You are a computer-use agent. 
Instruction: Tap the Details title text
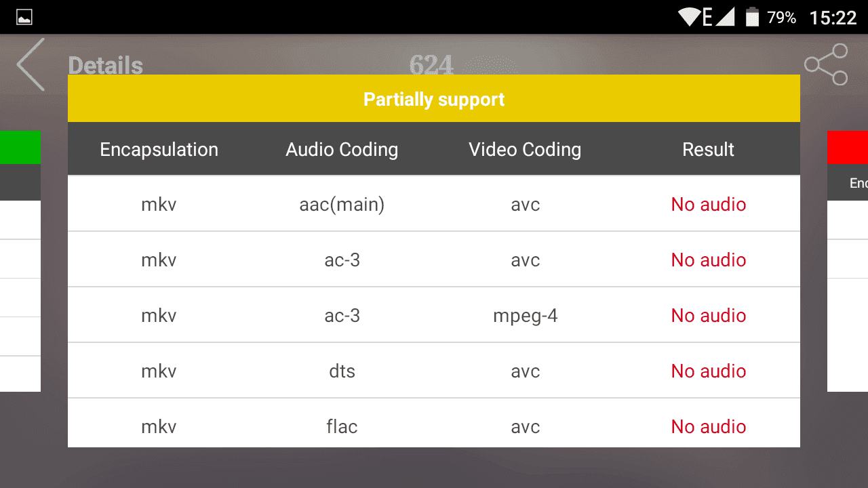coord(106,66)
